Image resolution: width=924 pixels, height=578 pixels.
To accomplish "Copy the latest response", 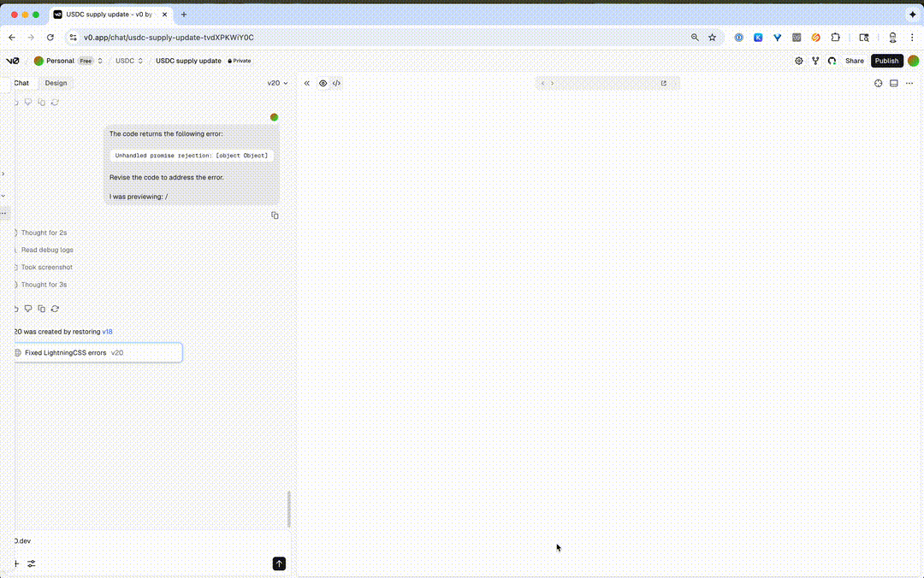I will [x=41, y=309].
